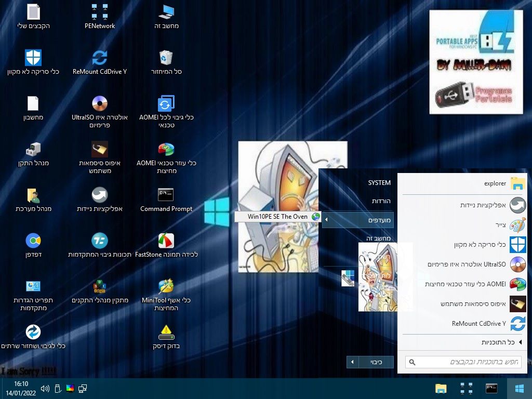The image size is (532, 399).
Task: Open the MiniTool partition wizard desktop icon
Action: tap(166, 295)
